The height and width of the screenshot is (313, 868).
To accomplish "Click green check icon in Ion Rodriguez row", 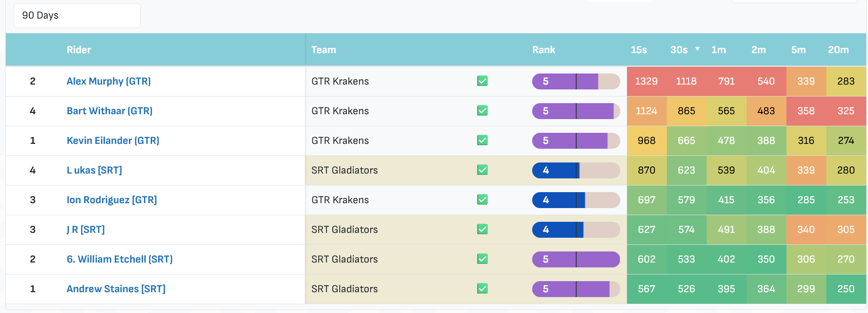I will click(483, 200).
